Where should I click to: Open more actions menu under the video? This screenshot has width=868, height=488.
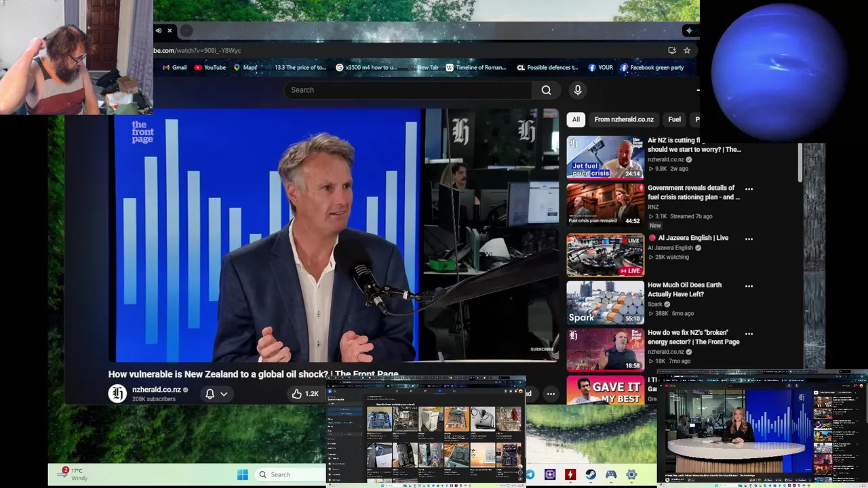tap(551, 394)
